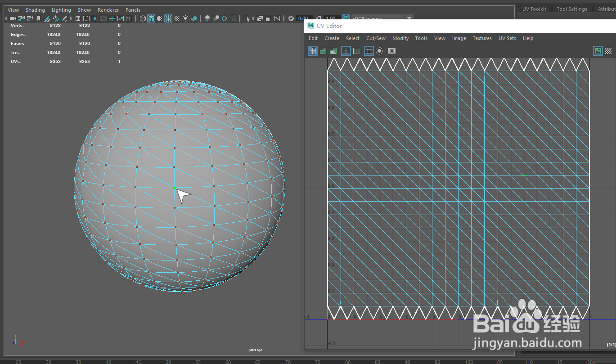Click the selected green vertex on the sphere
616x364 pixels.
(174, 187)
